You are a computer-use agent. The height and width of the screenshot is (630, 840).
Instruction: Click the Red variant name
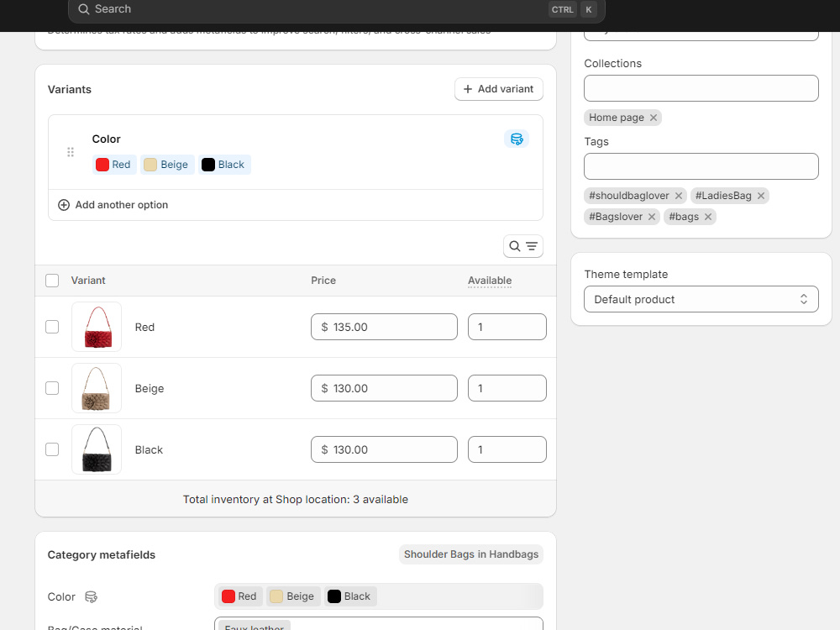[x=144, y=327]
